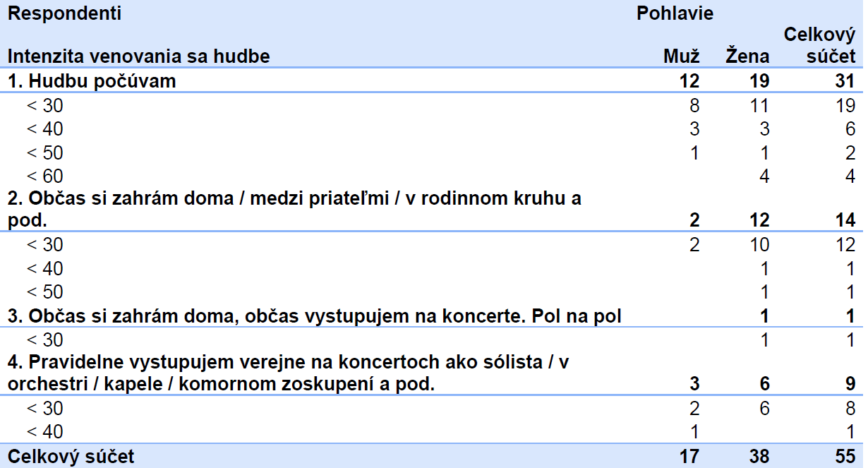868x468 pixels.
Task: Select the '1. Hudbu počúvam' row group
Action: click(x=432, y=81)
